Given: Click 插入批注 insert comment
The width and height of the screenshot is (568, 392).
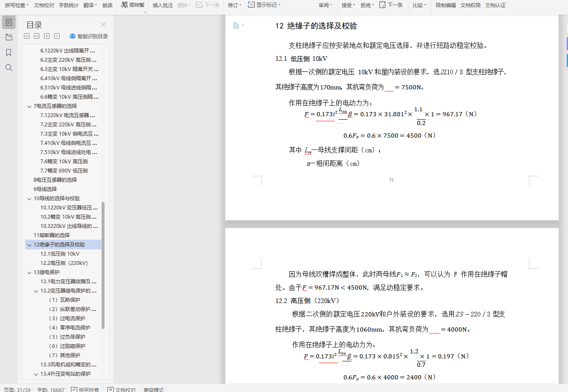Looking at the screenshot, I should (163, 5).
